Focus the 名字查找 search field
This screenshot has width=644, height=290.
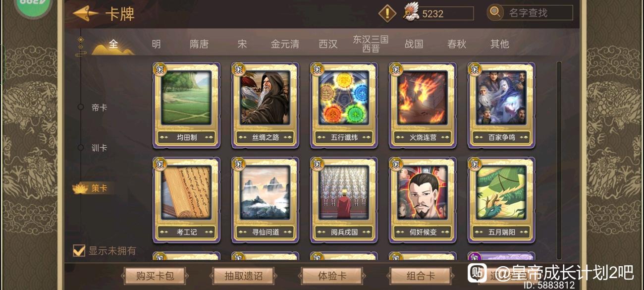click(538, 13)
